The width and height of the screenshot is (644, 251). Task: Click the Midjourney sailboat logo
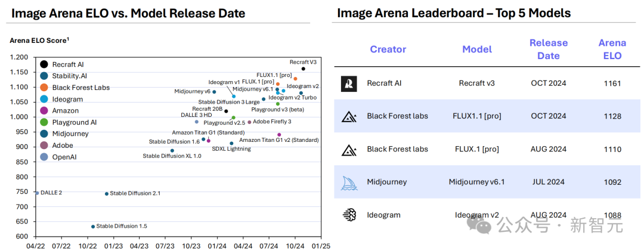tap(349, 182)
